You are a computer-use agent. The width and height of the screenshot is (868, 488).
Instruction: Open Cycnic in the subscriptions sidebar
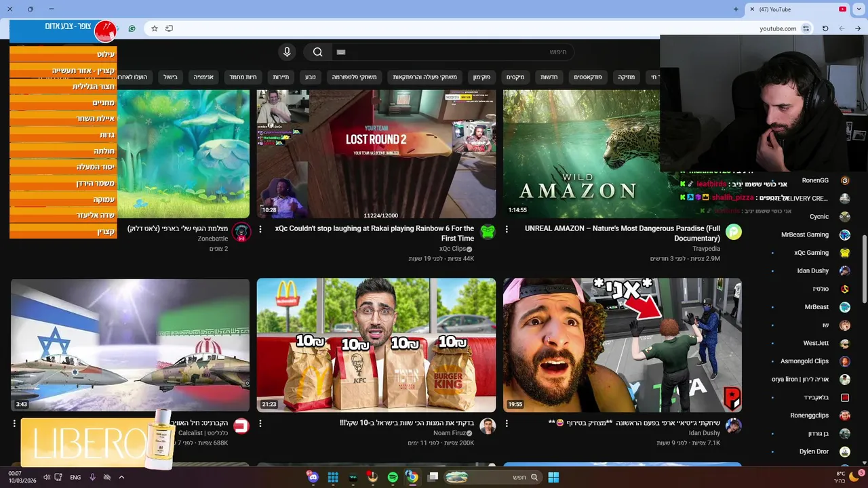point(819,217)
